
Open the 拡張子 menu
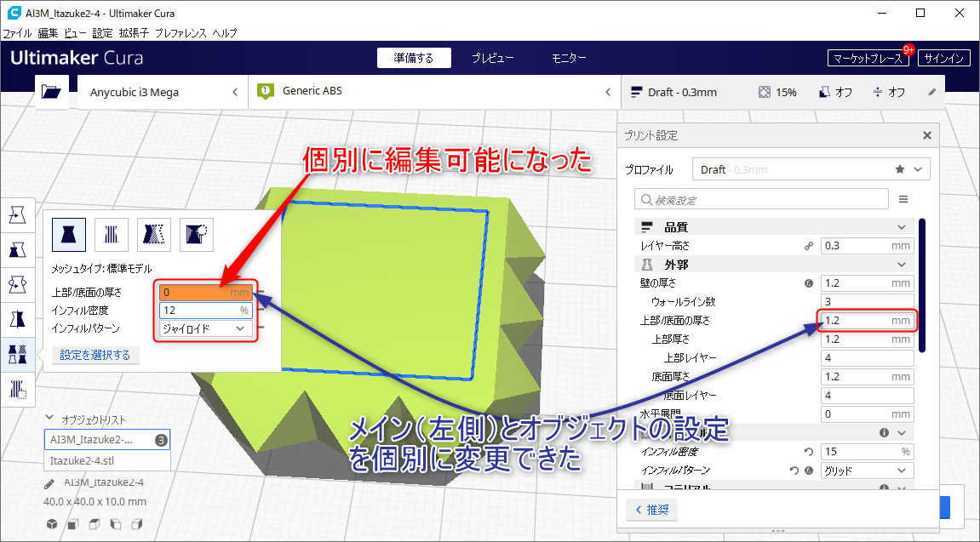[134, 33]
